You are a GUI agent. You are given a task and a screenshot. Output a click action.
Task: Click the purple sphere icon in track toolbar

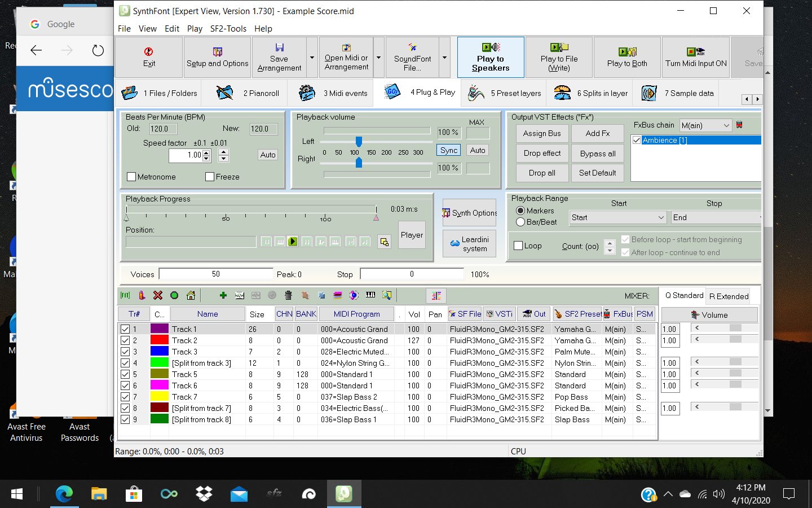click(354, 295)
